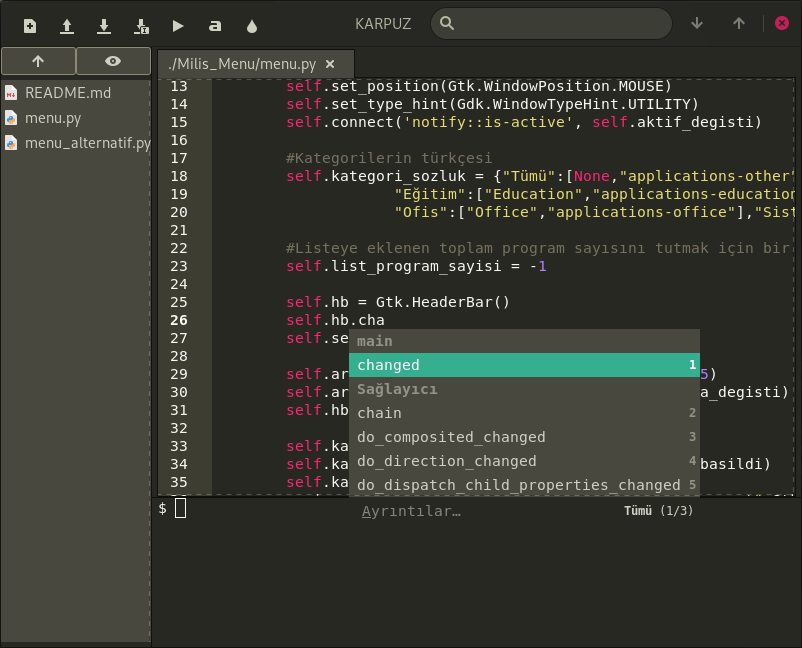The height and width of the screenshot is (648, 802).
Task: Click the save-as icon
Action: [141, 26]
